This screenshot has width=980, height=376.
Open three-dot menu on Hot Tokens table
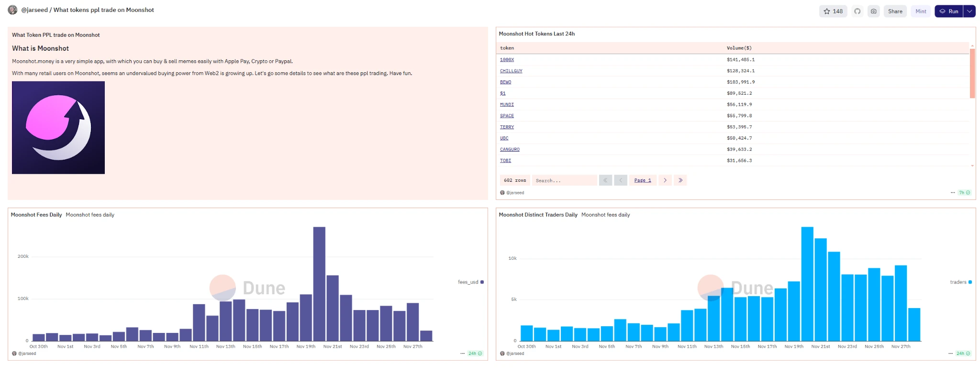point(953,193)
